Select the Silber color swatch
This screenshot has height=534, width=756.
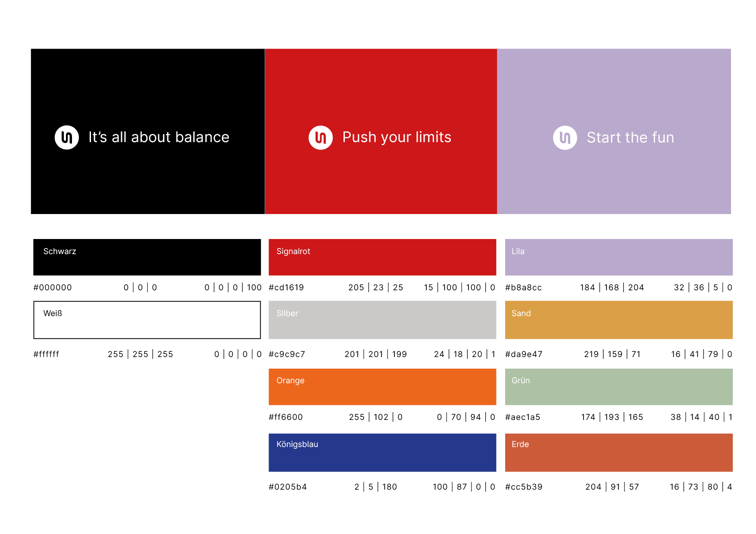click(382, 320)
